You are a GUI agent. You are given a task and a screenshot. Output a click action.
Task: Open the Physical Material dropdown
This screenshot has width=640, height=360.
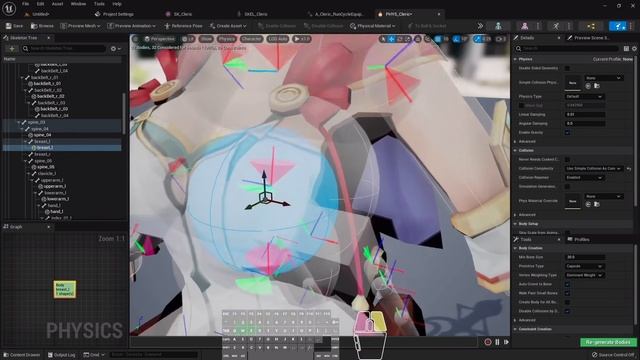coord(373,26)
